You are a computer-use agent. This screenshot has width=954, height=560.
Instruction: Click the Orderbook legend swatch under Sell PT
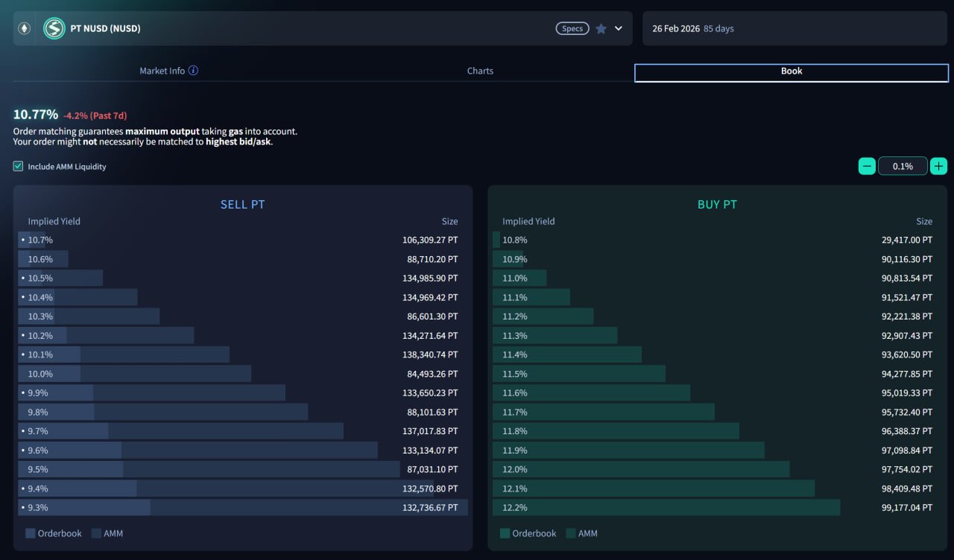31,533
